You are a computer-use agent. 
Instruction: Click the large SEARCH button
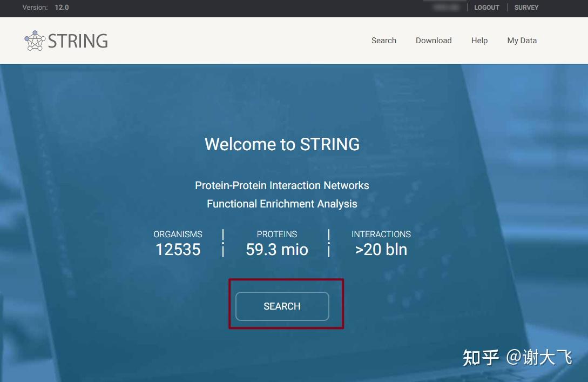pos(282,306)
